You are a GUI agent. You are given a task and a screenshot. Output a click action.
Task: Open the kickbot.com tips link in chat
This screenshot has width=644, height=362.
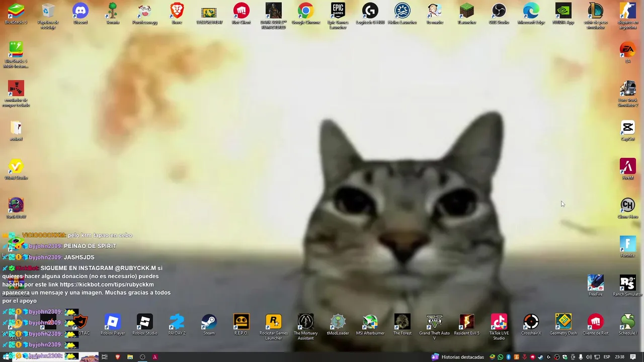[107, 285]
